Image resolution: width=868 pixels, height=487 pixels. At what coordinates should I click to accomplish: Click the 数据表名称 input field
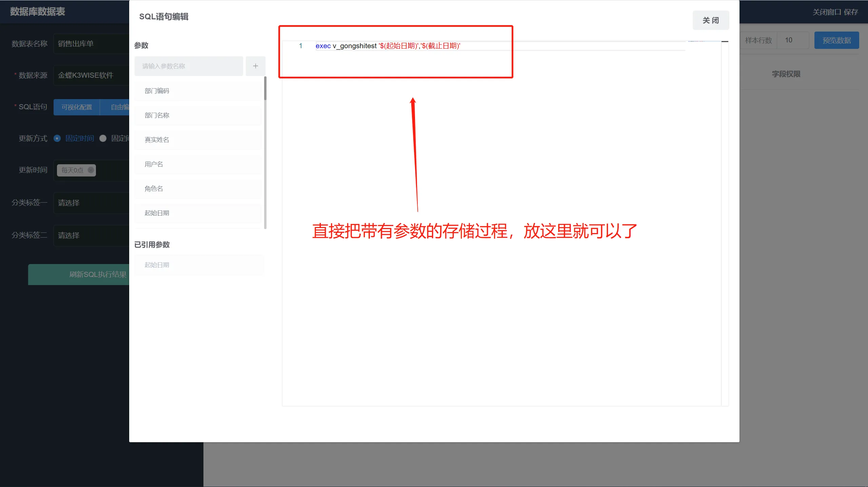click(91, 44)
